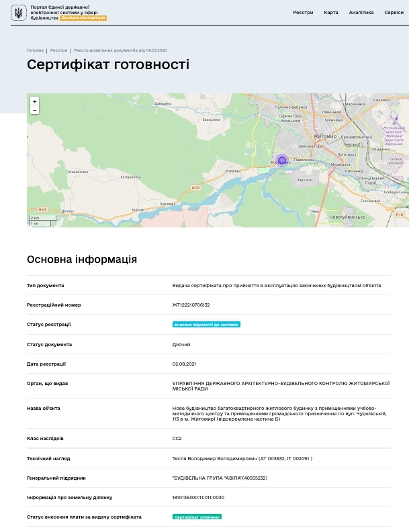This screenshot has width=409, height=532.
Task: Zoom out on the map
Action: click(x=34, y=109)
